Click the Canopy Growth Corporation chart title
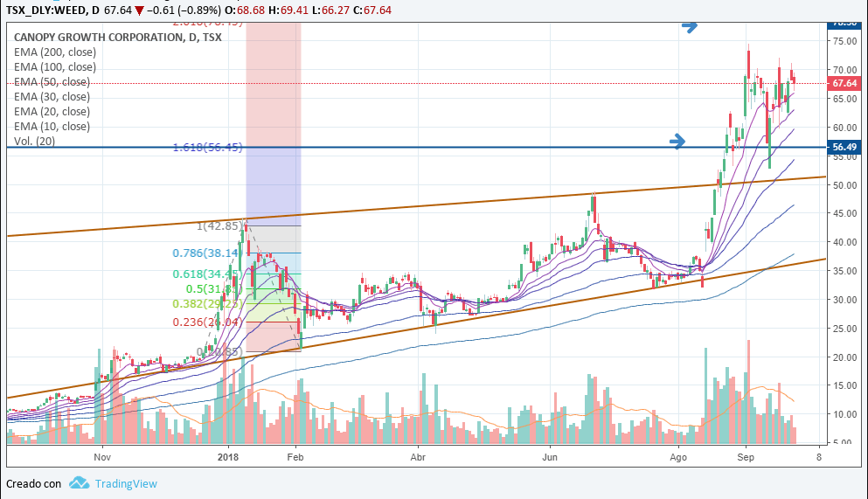 click(117, 38)
